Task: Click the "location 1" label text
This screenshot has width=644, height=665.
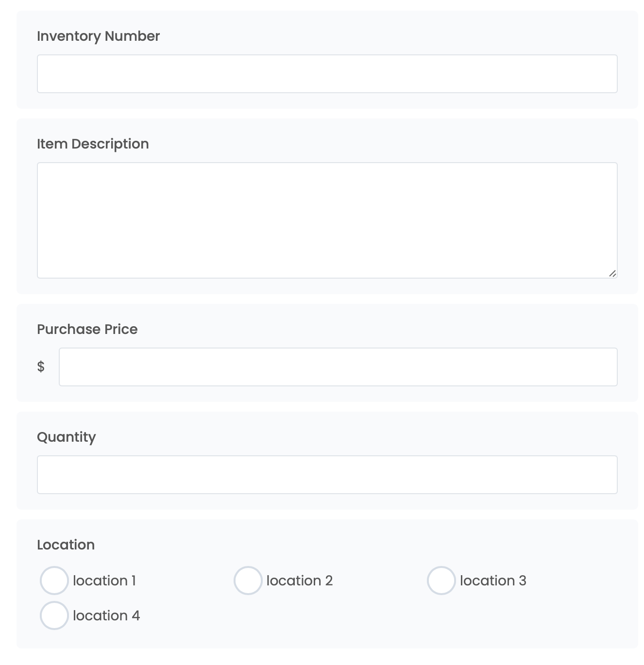Action: [x=104, y=581]
